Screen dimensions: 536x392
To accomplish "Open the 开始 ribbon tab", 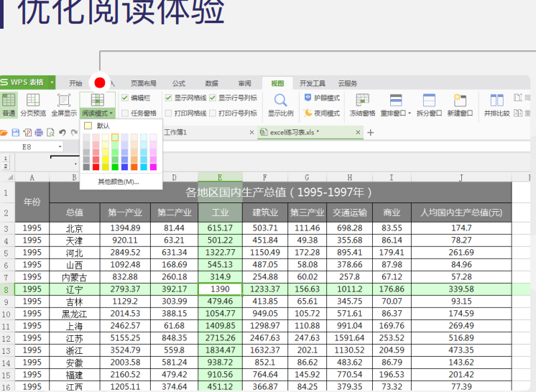I will [x=75, y=83].
